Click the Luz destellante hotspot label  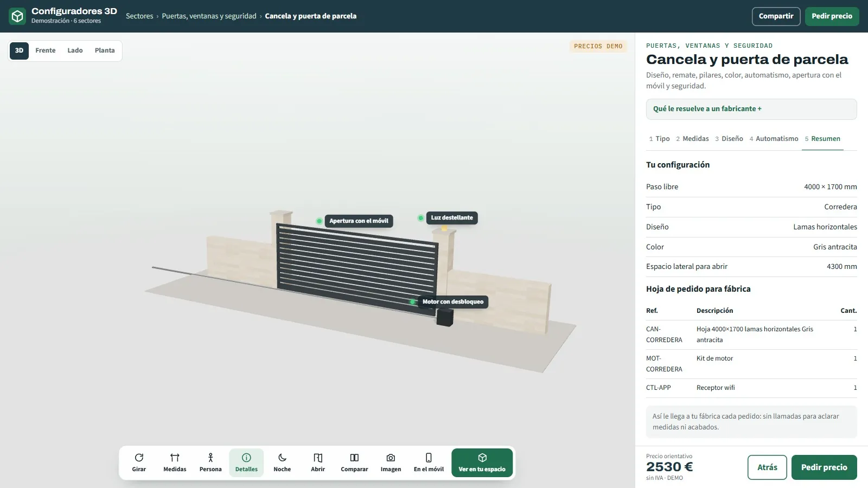452,218
